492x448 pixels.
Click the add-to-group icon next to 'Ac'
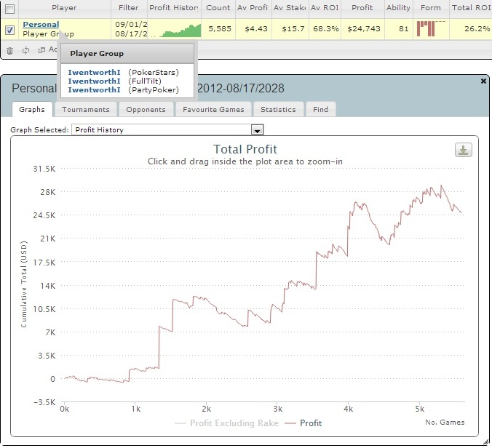click(41, 50)
